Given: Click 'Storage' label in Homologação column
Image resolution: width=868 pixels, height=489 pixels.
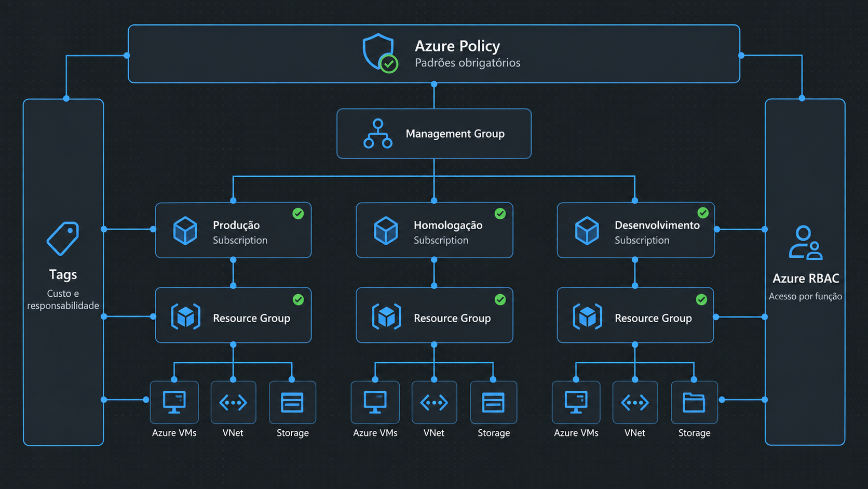Looking at the screenshot, I should coord(494,433).
